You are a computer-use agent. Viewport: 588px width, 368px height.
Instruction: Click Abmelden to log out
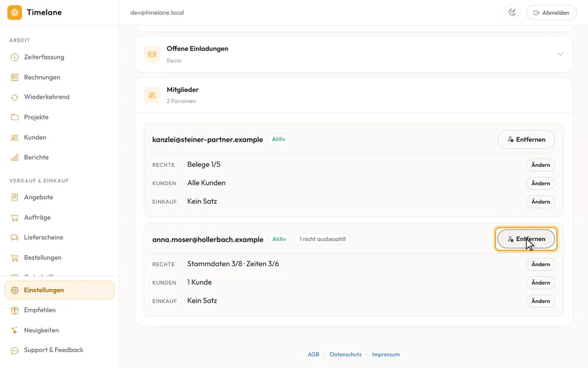tap(551, 12)
